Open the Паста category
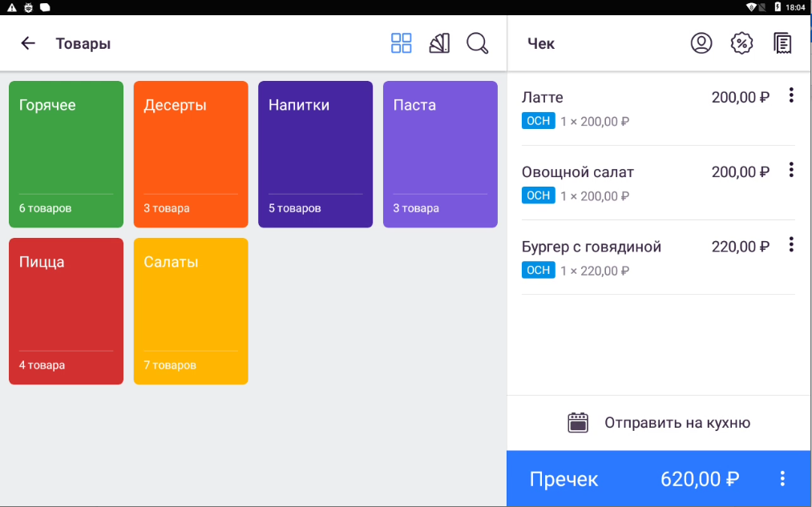The height and width of the screenshot is (507, 812). (x=440, y=154)
